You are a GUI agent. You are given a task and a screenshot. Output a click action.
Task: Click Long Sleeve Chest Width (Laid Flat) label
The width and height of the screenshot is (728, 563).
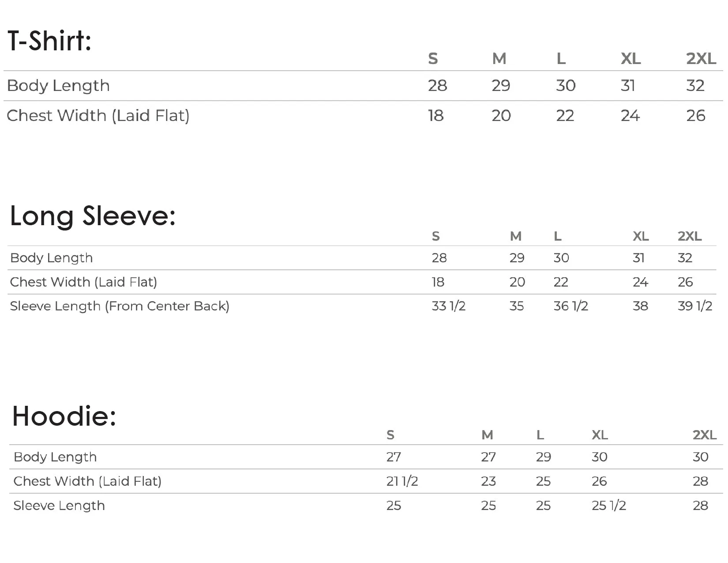(x=83, y=282)
